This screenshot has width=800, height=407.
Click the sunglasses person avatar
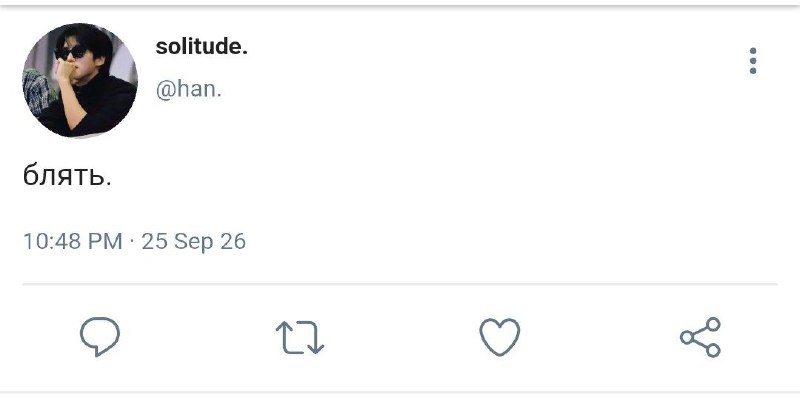80,80
